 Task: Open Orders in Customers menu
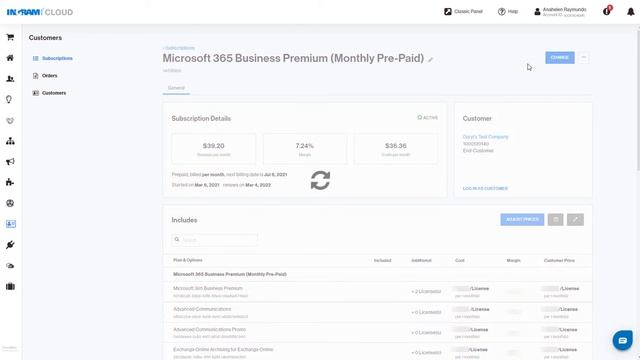tap(49, 76)
